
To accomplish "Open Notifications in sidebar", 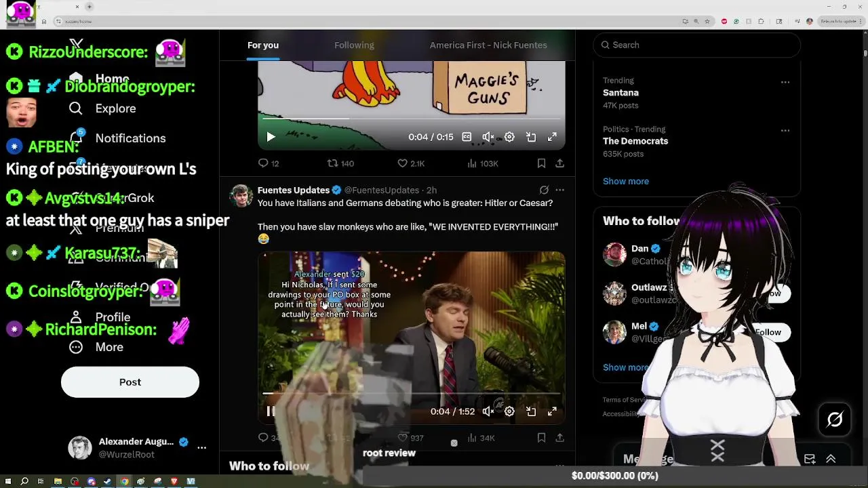I will click(117, 138).
